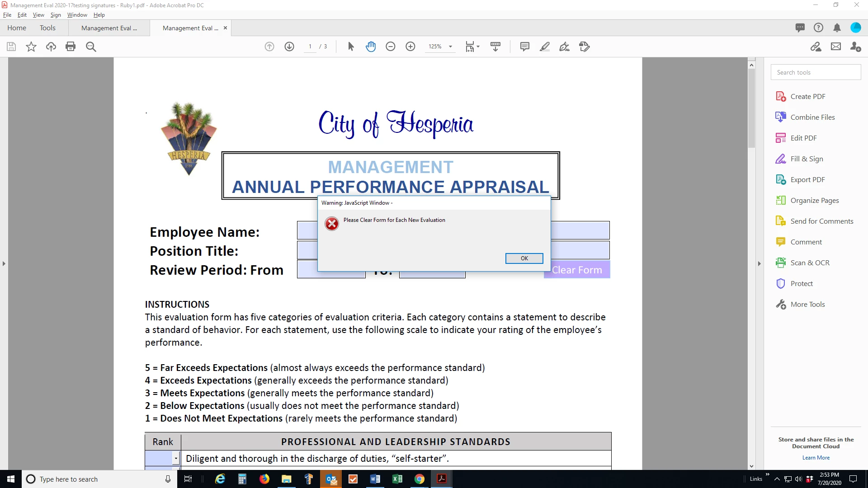Open the Window menu
868x488 pixels.
pos(77,15)
